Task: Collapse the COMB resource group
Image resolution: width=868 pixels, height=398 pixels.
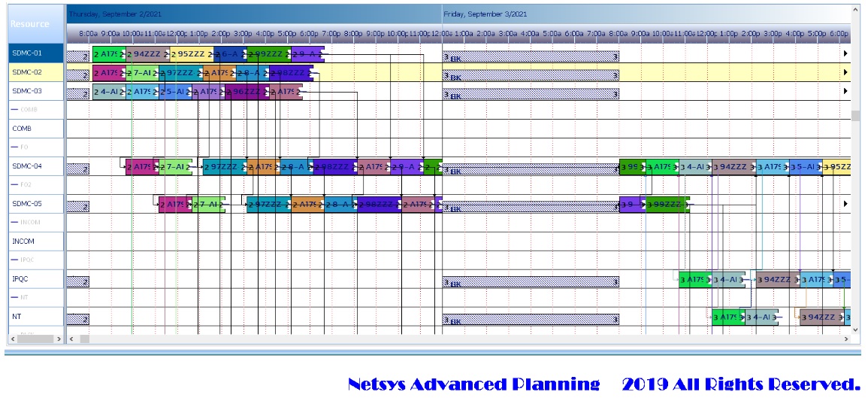Action: (15, 110)
